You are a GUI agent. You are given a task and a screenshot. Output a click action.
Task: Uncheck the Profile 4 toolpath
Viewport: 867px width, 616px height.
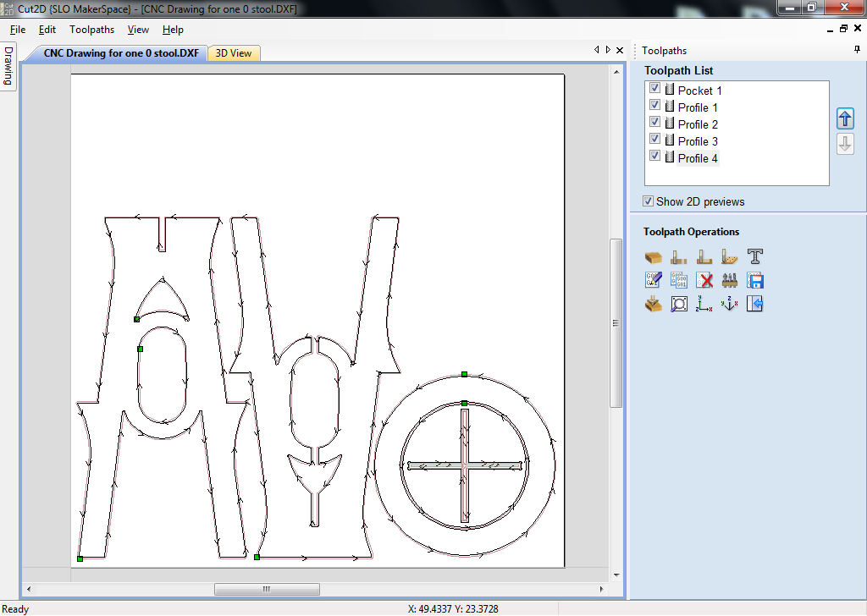tap(654, 156)
